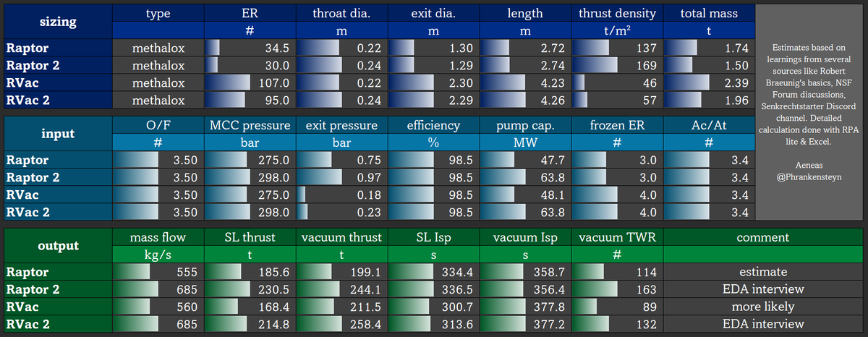Viewport: 868px width, 337px height.
Task: Click the "SL Isp" column header
Action: 433,237
